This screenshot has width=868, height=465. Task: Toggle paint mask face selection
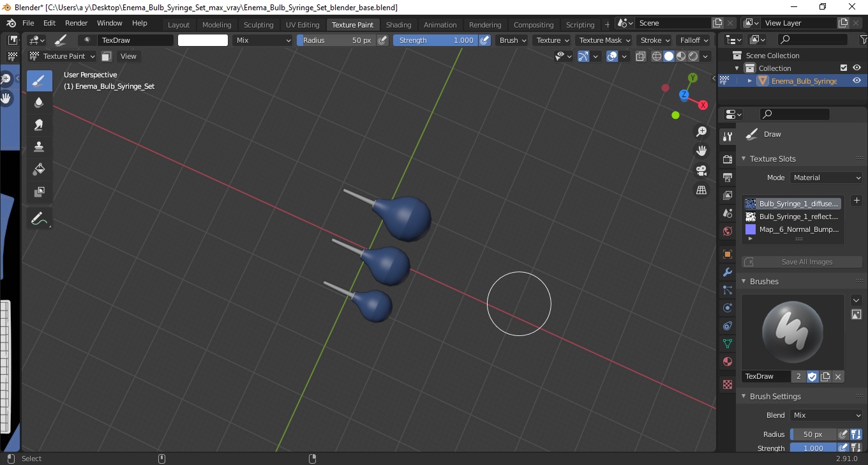(x=107, y=56)
